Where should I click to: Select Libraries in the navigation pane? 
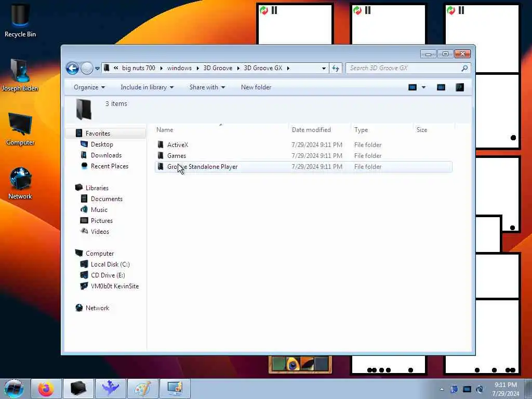97,188
